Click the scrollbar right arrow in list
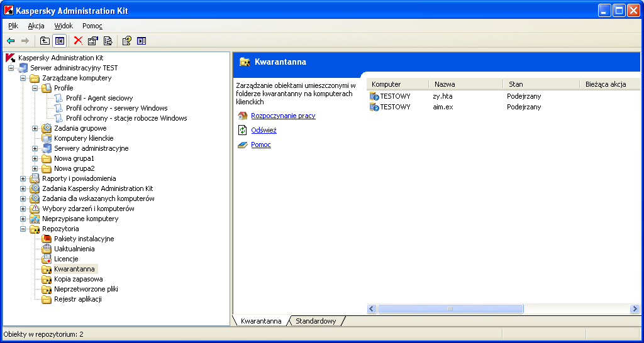Image resolution: width=644 pixels, height=343 pixels. coord(635,309)
